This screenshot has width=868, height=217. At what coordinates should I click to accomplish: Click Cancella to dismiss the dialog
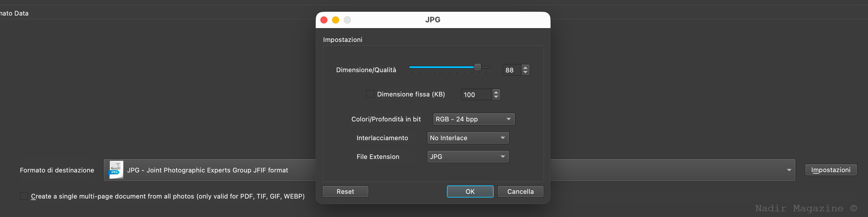click(x=520, y=191)
